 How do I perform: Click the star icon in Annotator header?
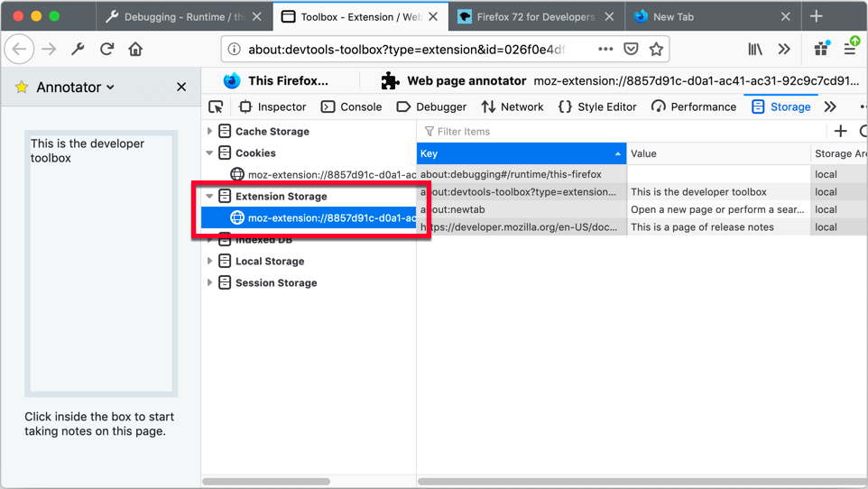pos(22,87)
